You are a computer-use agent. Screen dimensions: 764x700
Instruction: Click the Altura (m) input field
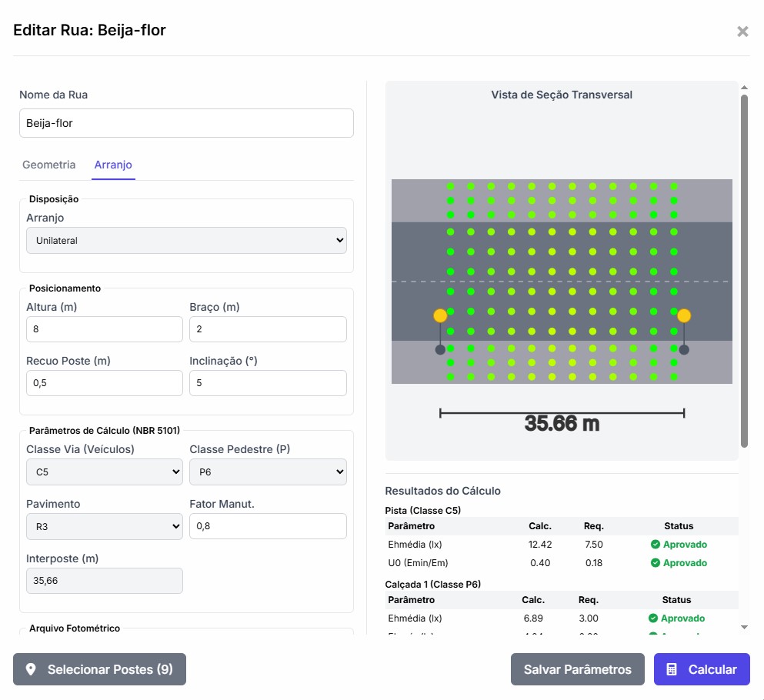coord(105,330)
